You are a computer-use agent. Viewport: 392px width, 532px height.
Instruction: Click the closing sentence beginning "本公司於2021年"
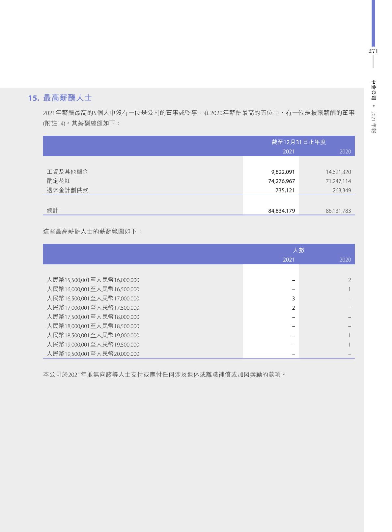(x=164, y=375)
